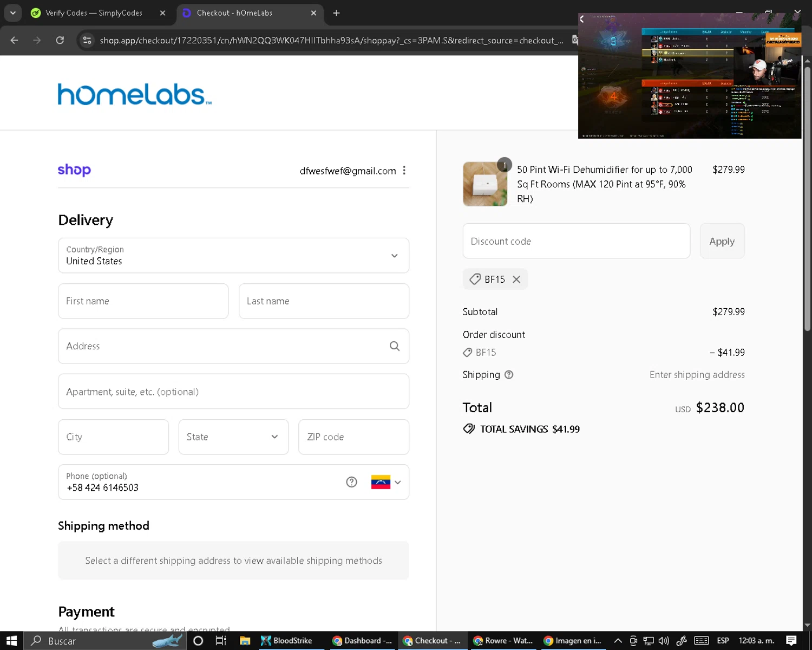Click the phone help question mark icon

point(352,482)
